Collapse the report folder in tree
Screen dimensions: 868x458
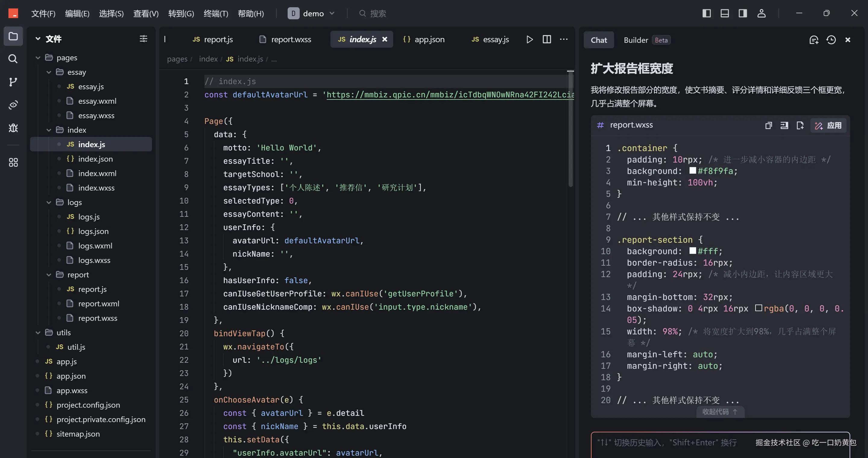pos(49,275)
